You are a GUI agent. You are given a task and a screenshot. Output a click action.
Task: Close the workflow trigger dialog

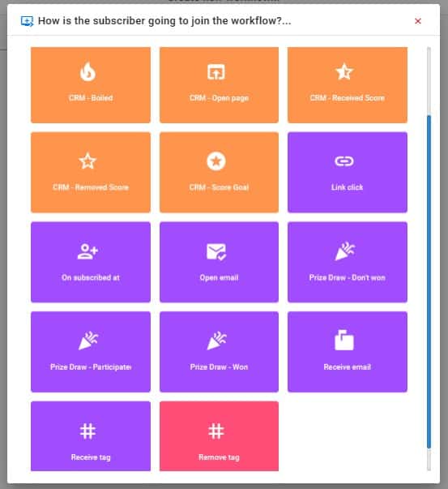pos(418,21)
